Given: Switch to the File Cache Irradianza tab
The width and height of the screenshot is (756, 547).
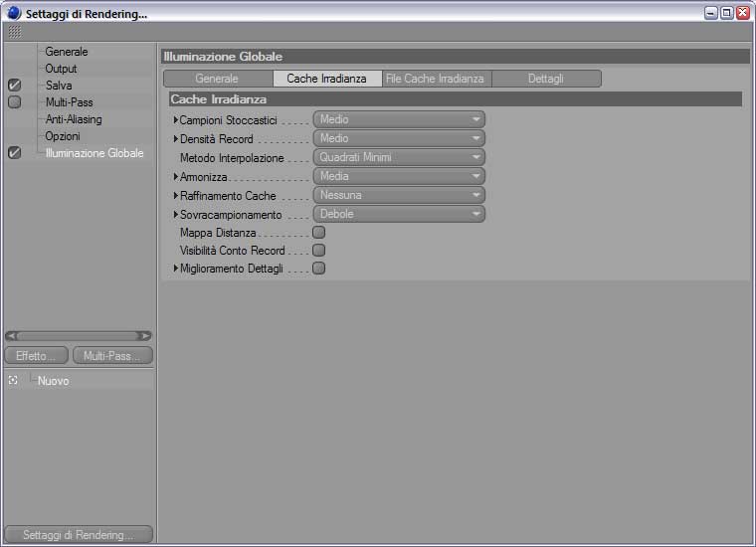Looking at the screenshot, I should 437,79.
